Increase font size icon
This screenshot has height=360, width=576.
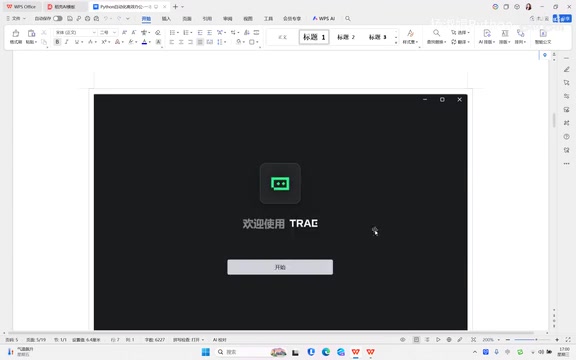[x=125, y=33]
